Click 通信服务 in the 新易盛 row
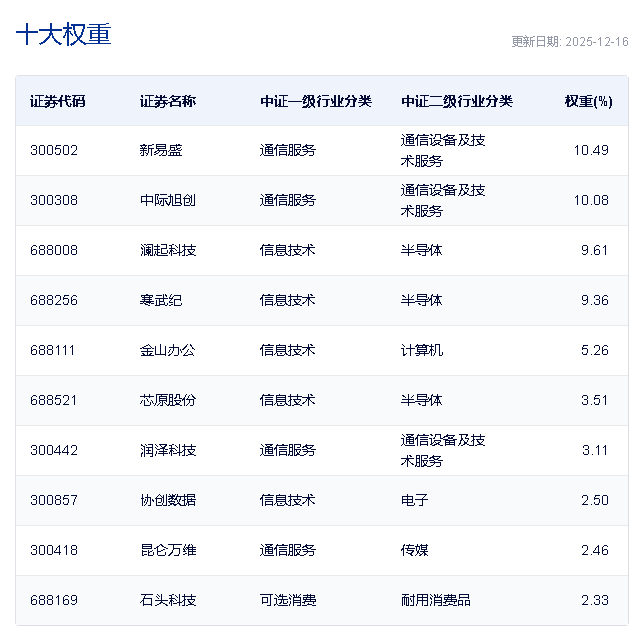 tap(288, 150)
